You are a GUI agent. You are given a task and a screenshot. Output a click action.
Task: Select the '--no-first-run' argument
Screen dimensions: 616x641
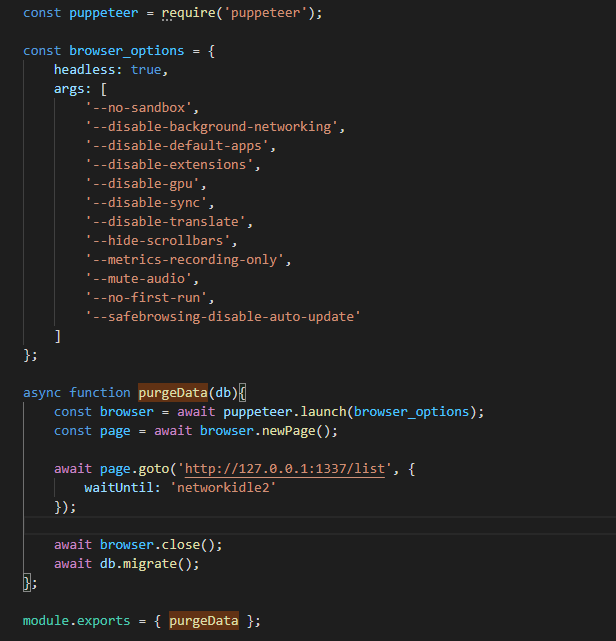pyautogui.click(x=146, y=298)
